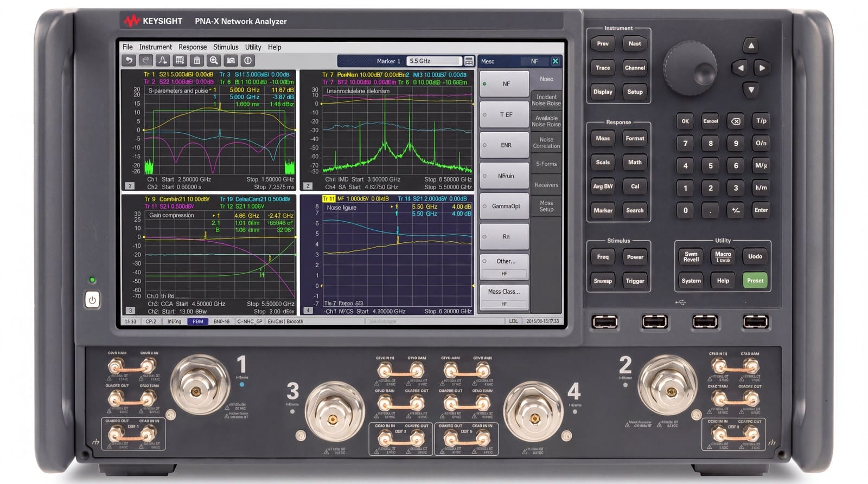
Task: Select the NFmin radio softkey
Action: click(504, 176)
